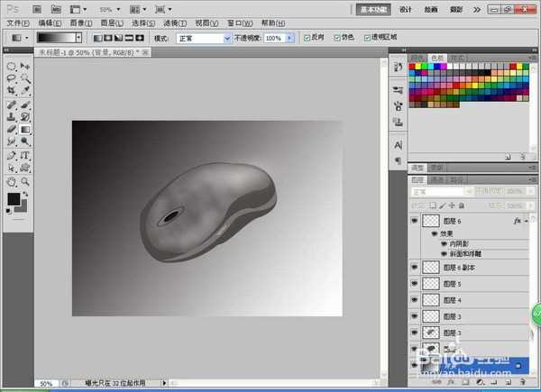The height and width of the screenshot is (392, 541).
Task: Toggle the 反向 (Reverse) checkbox
Action: pyautogui.click(x=308, y=39)
